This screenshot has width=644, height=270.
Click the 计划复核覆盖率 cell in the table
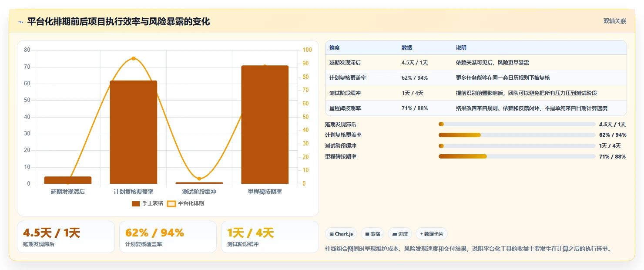click(x=348, y=78)
